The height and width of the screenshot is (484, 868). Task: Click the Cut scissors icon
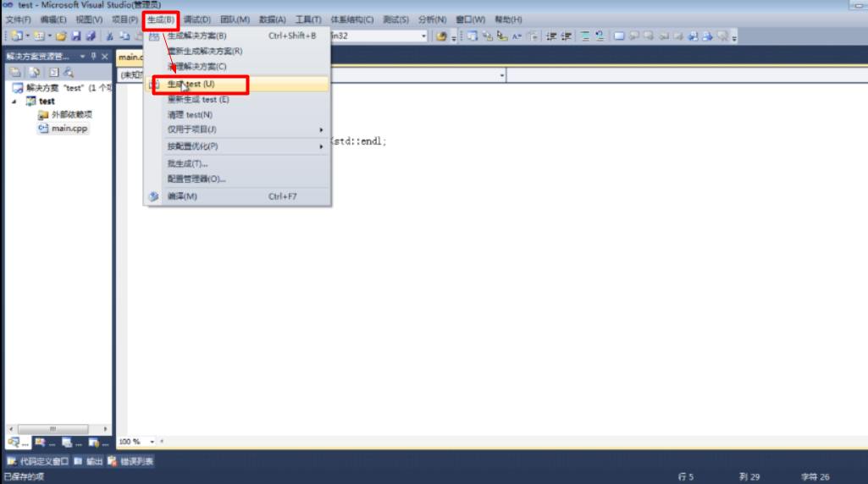pos(109,36)
